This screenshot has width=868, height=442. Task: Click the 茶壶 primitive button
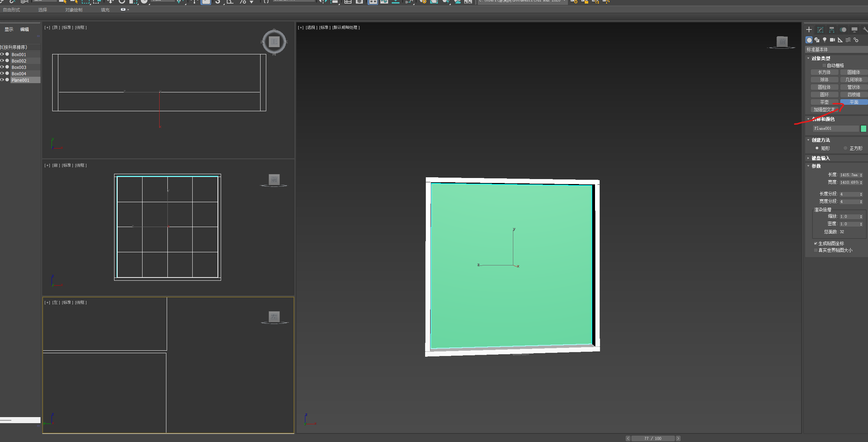[x=824, y=102]
